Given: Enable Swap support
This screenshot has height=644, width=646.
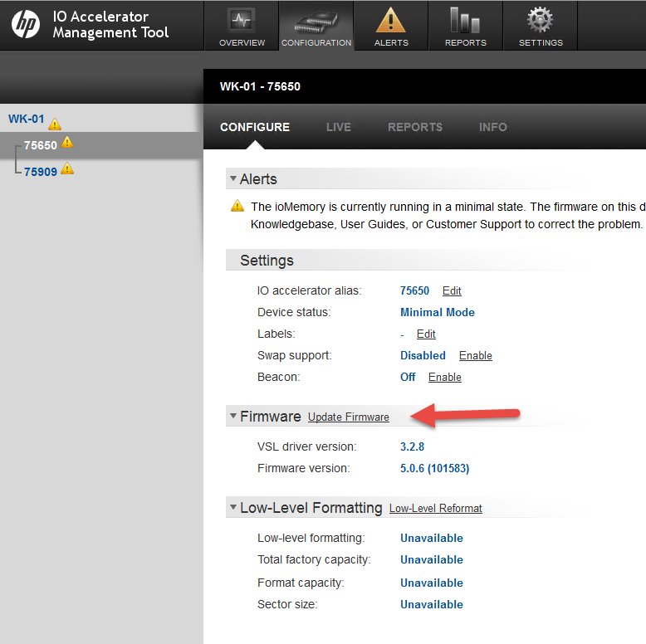Looking at the screenshot, I should [x=475, y=355].
